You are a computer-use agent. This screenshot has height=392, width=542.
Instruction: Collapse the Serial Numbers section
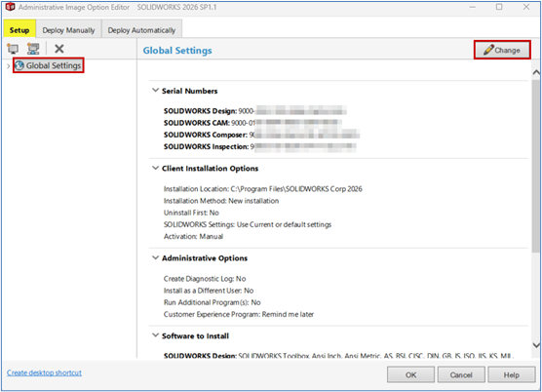[156, 91]
